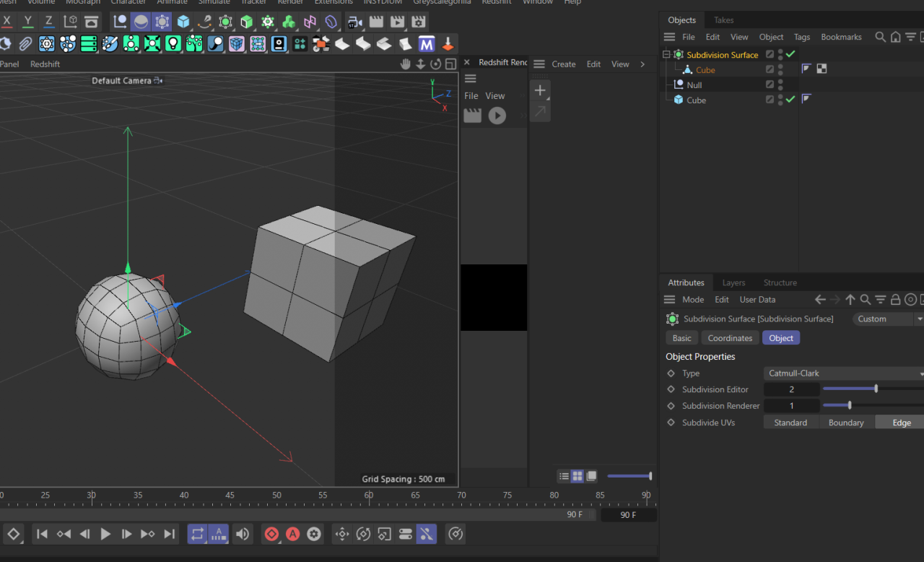
Task: Jump to end of timeline
Action: point(169,534)
